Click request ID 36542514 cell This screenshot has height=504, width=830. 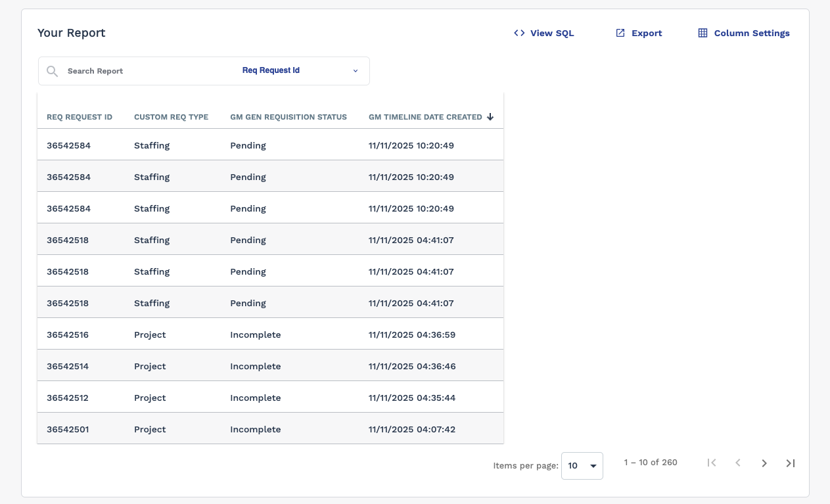(68, 366)
